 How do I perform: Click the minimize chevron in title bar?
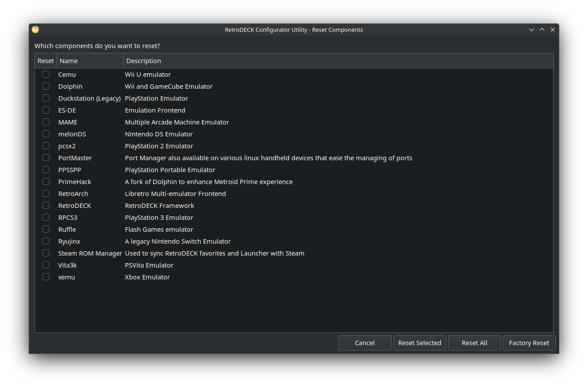pyautogui.click(x=531, y=30)
